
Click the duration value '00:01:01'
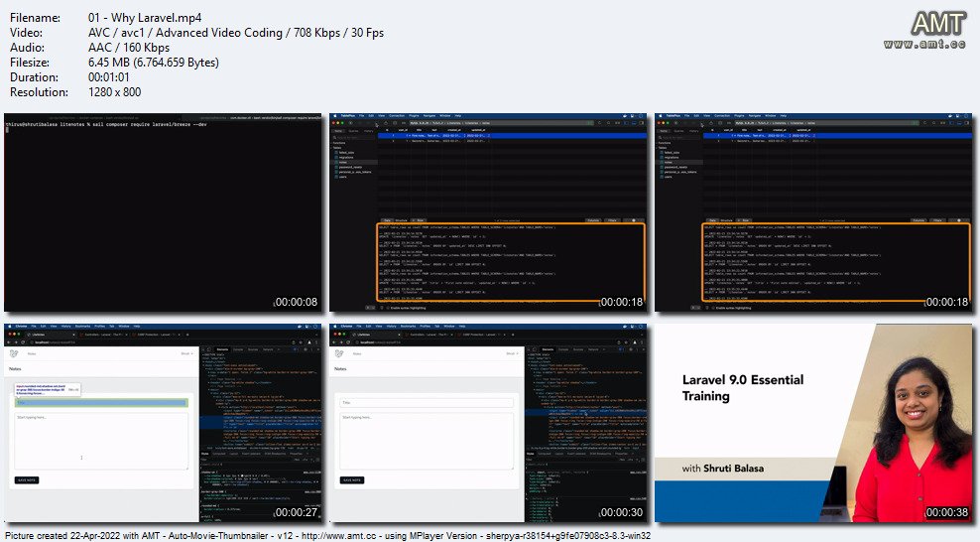pyautogui.click(x=109, y=76)
